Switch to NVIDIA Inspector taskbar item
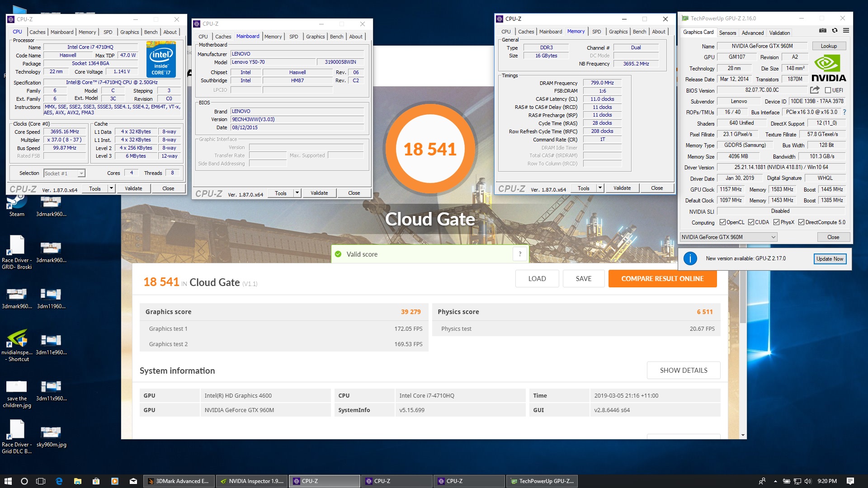Viewport: 868px width, 488px height. 252,481
